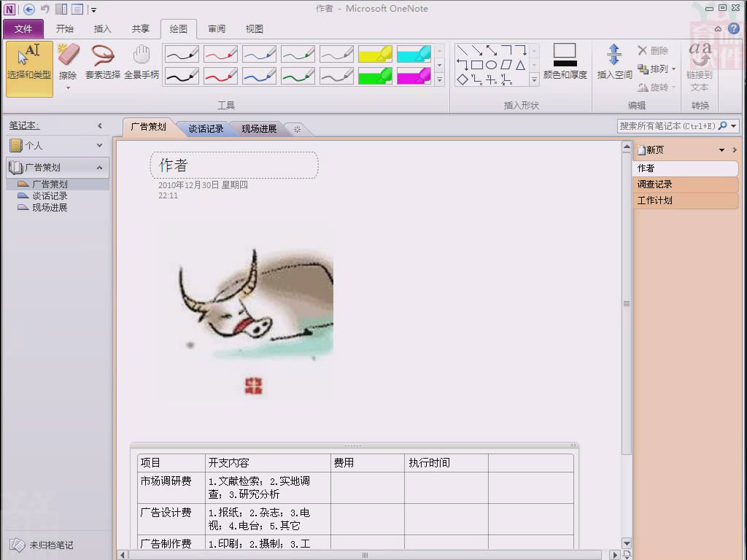Open 未归档笔记 unfiled notes
The width and height of the screenshot is (747, 560).
point(42,545)
